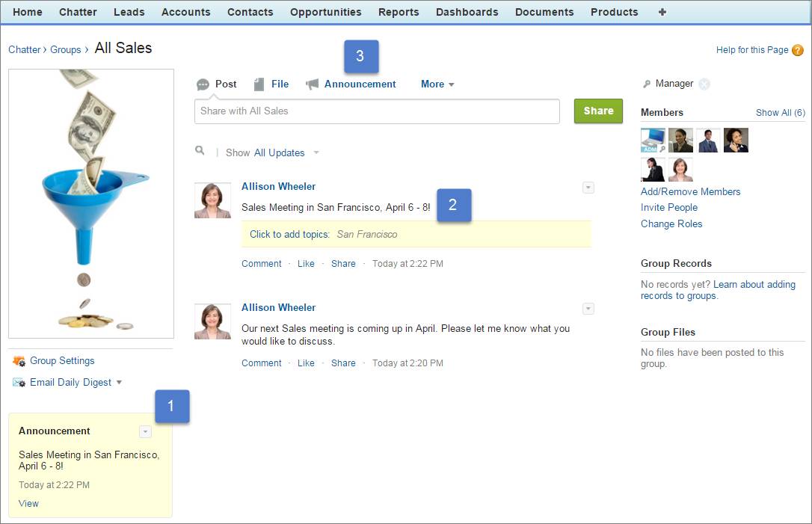Select the Post publisher action

(226, 84)
